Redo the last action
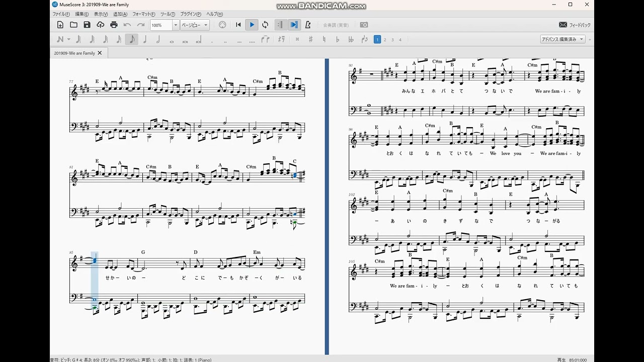Viewport: 644px width, 362px height. (141, 25)
